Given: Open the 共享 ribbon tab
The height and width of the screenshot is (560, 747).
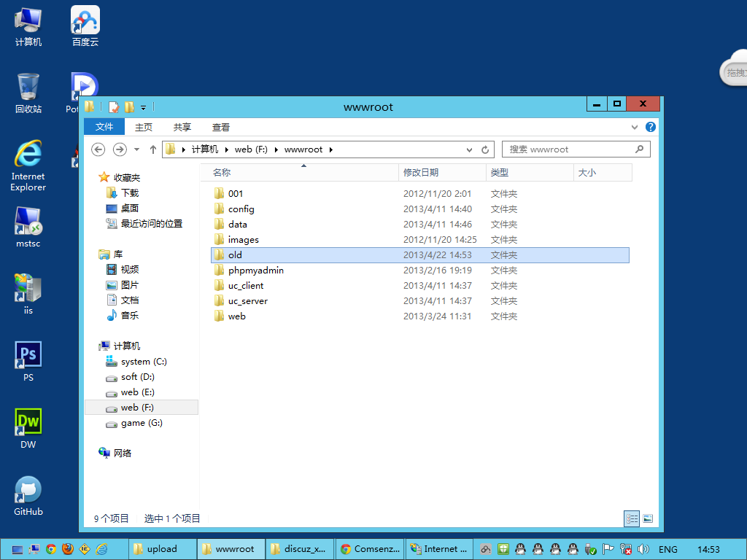Looking at the screenshot, I should click(x=182, y=127).
